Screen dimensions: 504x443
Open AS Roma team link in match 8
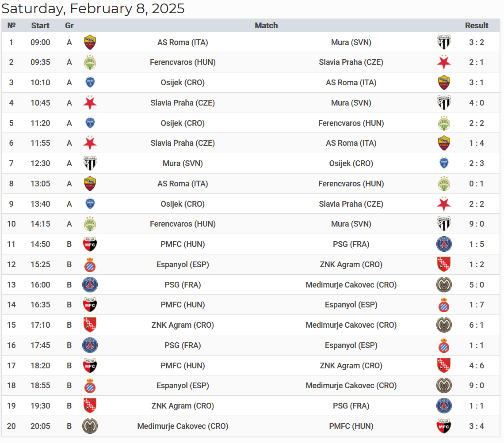coord(183,184)
